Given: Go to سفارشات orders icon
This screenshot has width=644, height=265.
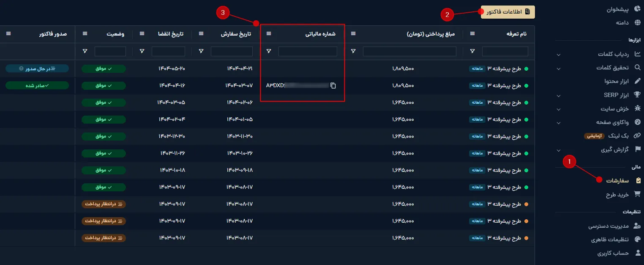Looking at the screenshot, I should point(638,181).
